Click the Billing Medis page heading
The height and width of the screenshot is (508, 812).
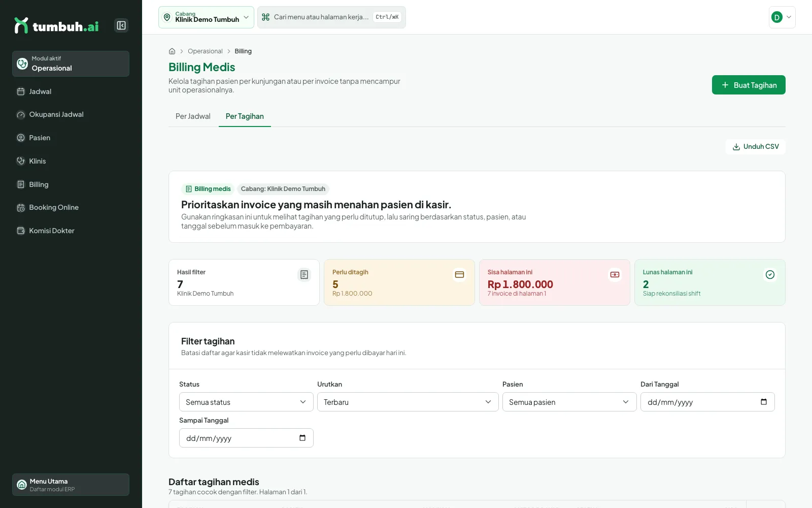202,67
